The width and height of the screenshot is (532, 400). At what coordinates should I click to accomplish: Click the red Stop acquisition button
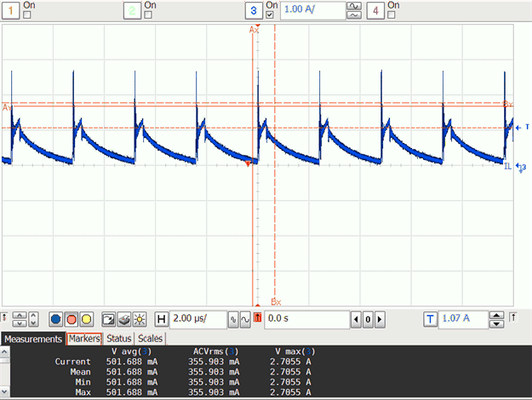(x=72, y=319)
